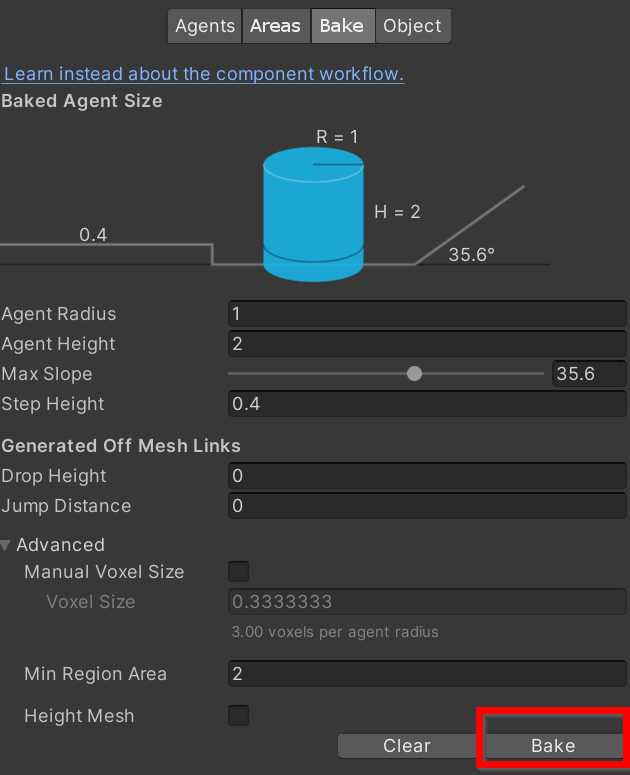Viewport: 630px width, 775px height.
Task: Click the Height Mesh label
Action: click(79, 716)
